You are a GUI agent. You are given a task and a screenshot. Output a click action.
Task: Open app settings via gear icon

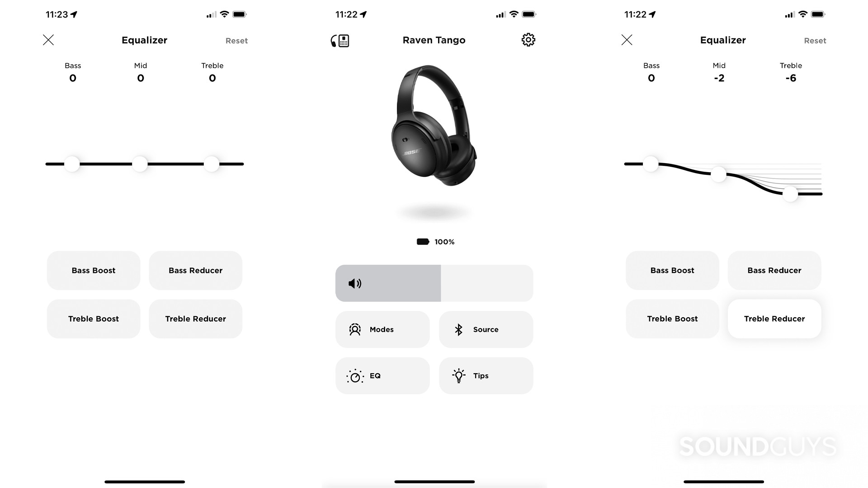[528, 39]
